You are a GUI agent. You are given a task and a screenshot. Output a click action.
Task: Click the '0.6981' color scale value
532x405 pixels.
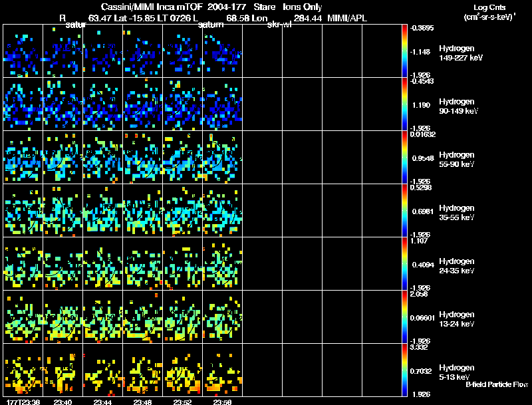coord(423,211)
